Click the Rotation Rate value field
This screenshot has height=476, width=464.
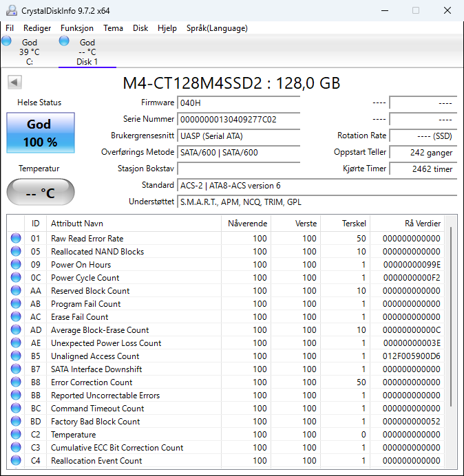(423, 136)
